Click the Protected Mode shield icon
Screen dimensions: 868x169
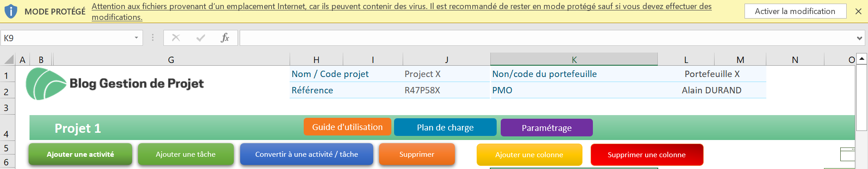[10, 11]
